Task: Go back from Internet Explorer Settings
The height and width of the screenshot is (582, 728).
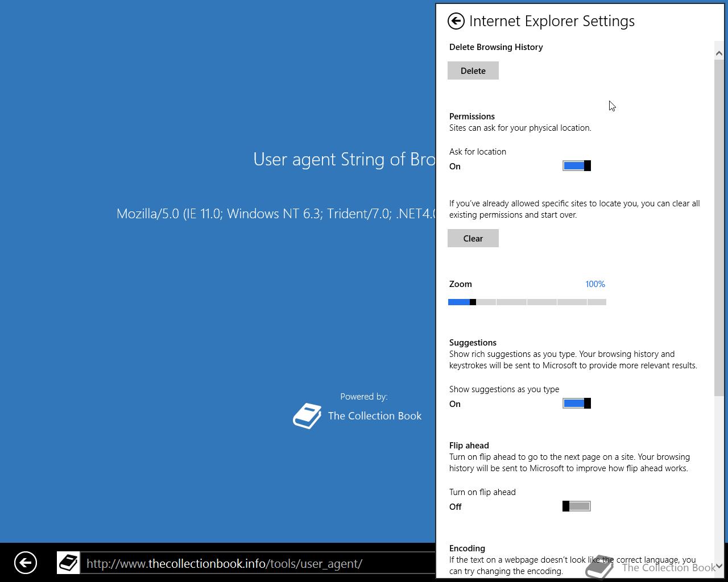Action: coord(456,21)
